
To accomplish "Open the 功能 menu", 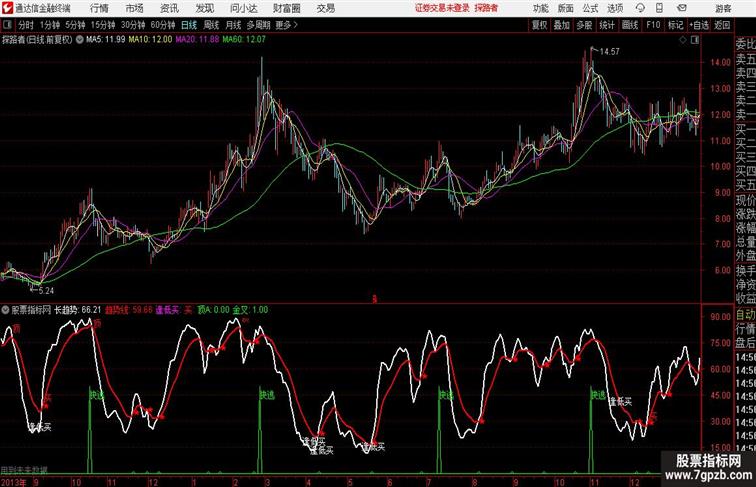I will (x=541, y=8).
